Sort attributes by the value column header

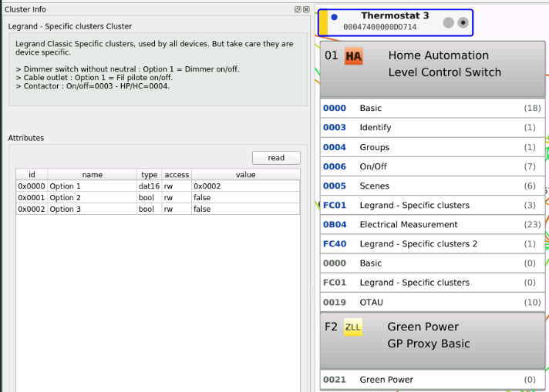(246, 175)
